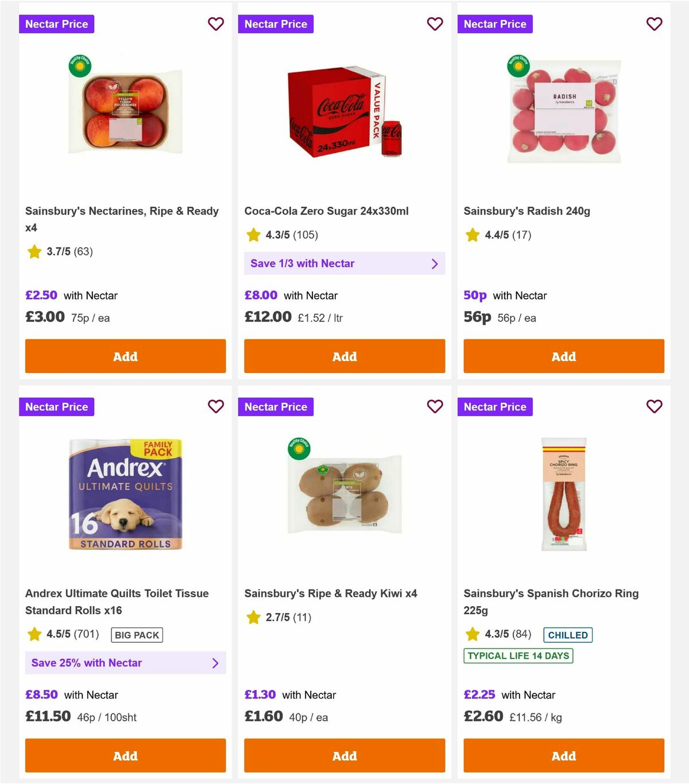Open the CHILLED tag on chorizo product

(568, 635)
